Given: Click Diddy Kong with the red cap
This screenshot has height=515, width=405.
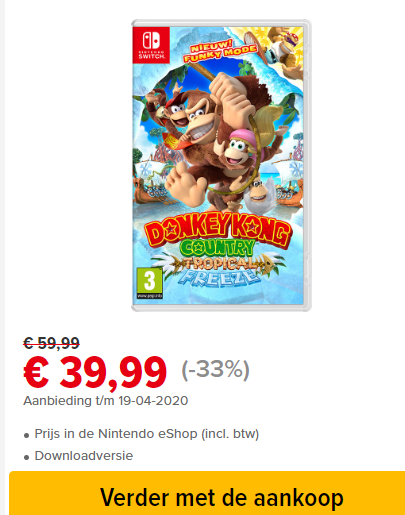Looking at the screenshot, I should pyautogui.click(x=168, y=108).
